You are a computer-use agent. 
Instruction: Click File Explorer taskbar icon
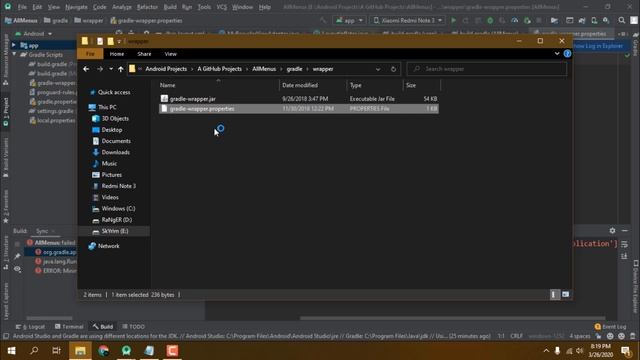[x=80, y=351]
